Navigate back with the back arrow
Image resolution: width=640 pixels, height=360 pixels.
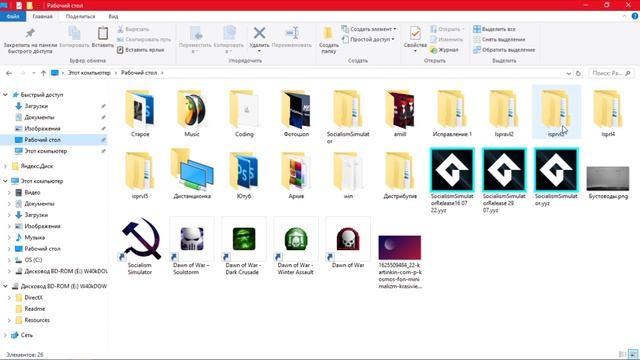pyautogui.click(x=9, y=73)
